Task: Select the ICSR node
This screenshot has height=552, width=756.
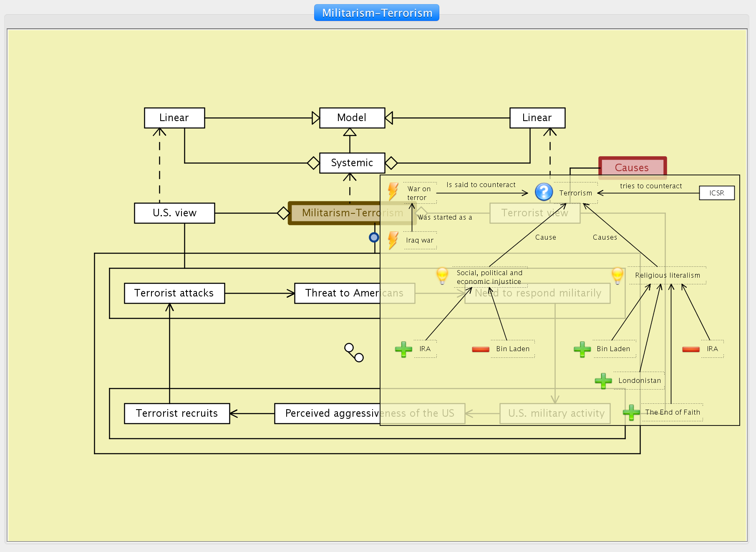Action: pos(716,193)
